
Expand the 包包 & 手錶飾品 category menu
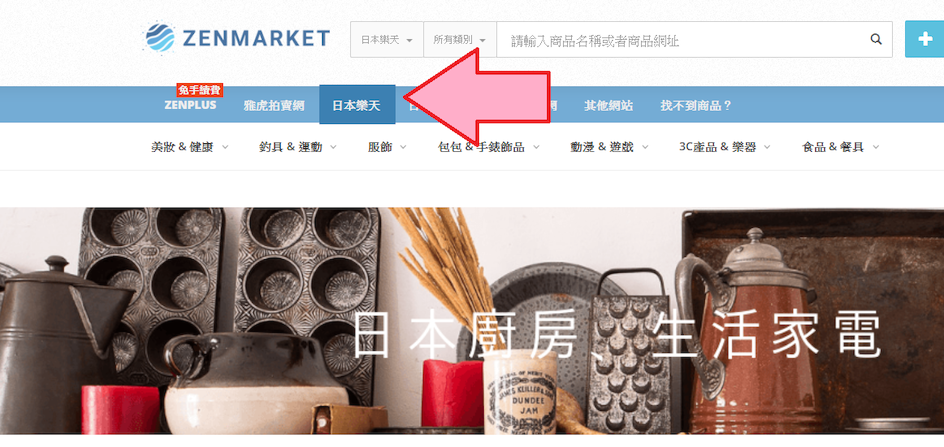tap(489, 146)
